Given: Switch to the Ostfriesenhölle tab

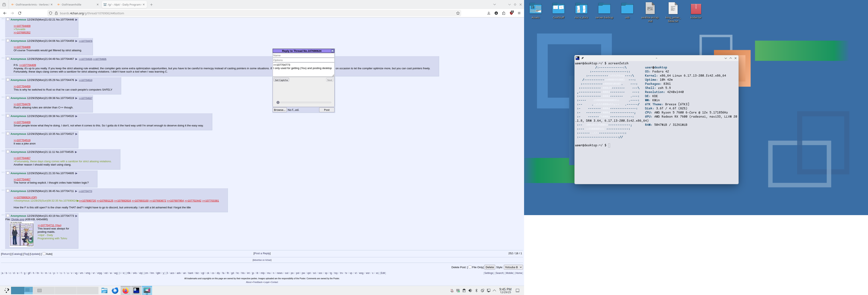Looking at the screenshot, I should pos(71,4).
